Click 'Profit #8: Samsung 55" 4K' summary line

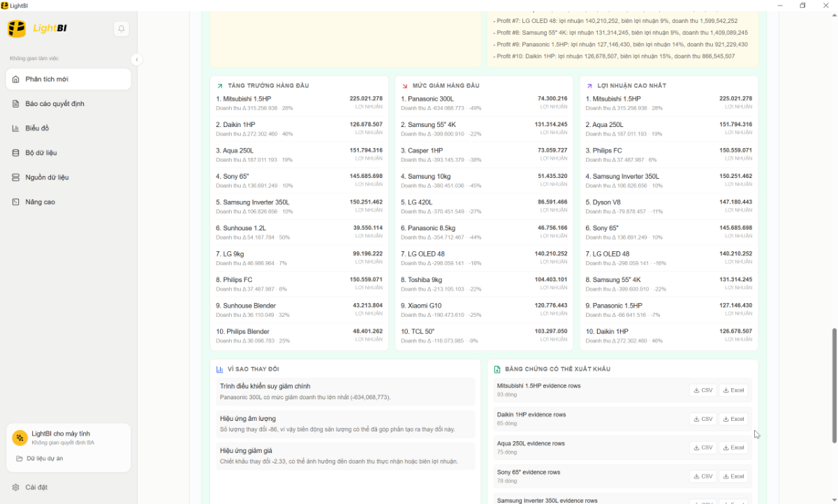[620, 33]
